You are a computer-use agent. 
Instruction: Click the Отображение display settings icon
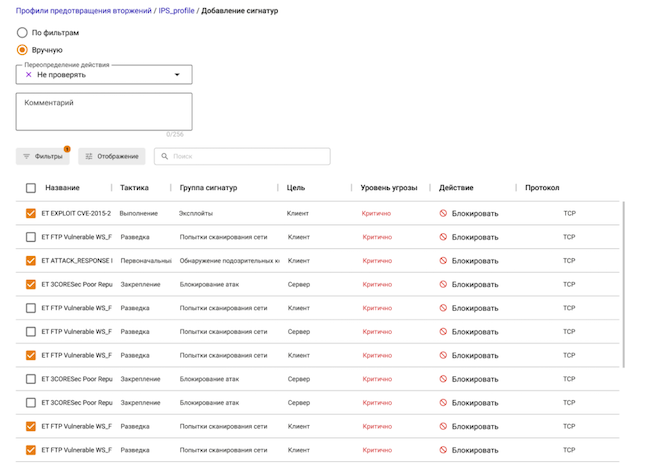pos(89,157)
